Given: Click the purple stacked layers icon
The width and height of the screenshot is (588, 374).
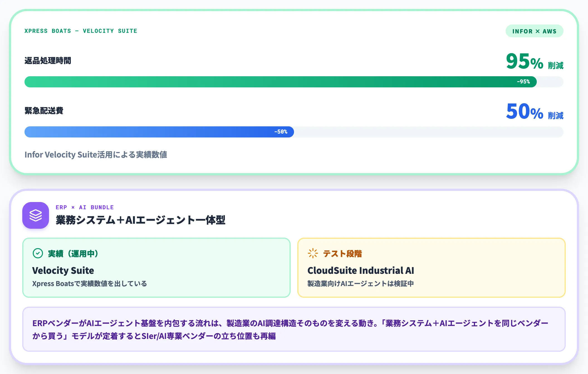Looking at the screenshot, I should click(36, 215).
